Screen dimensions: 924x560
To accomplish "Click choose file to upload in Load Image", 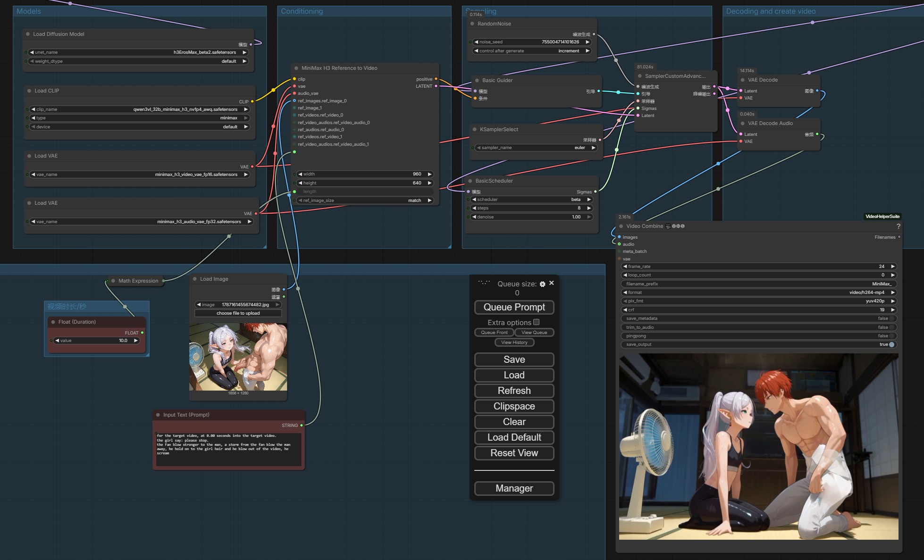I will 238,313.
